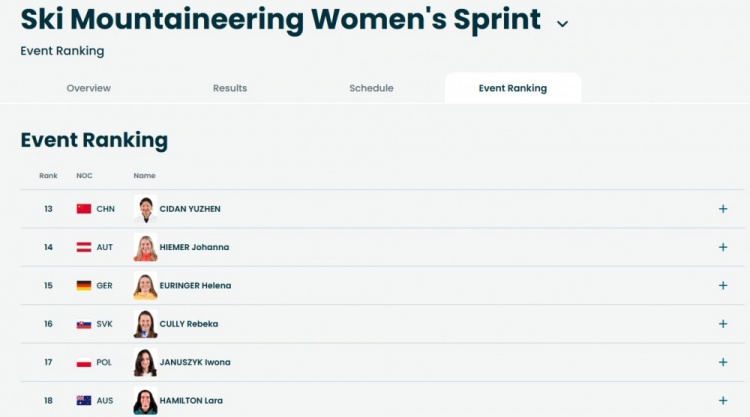Open athlete name link HIEMER Johanna
The width and height of the screenshot is (750, 417).
194,247
